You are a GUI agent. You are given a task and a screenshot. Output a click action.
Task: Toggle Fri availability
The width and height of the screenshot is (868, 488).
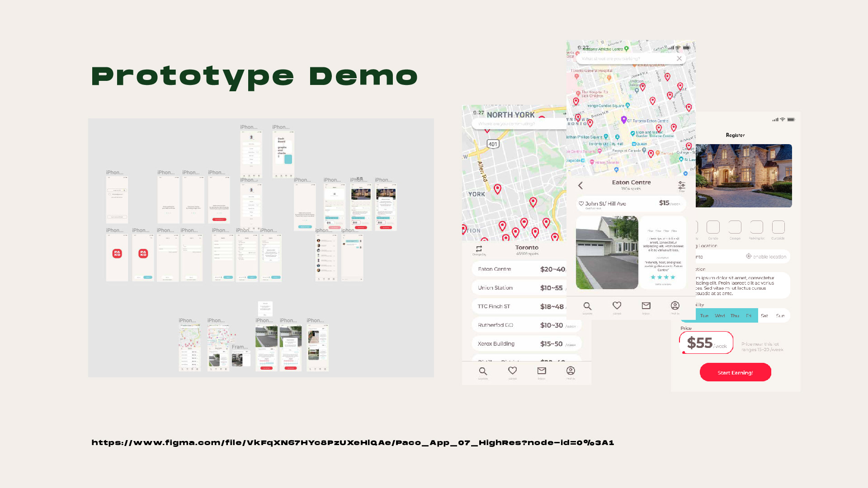click(749, 316)
